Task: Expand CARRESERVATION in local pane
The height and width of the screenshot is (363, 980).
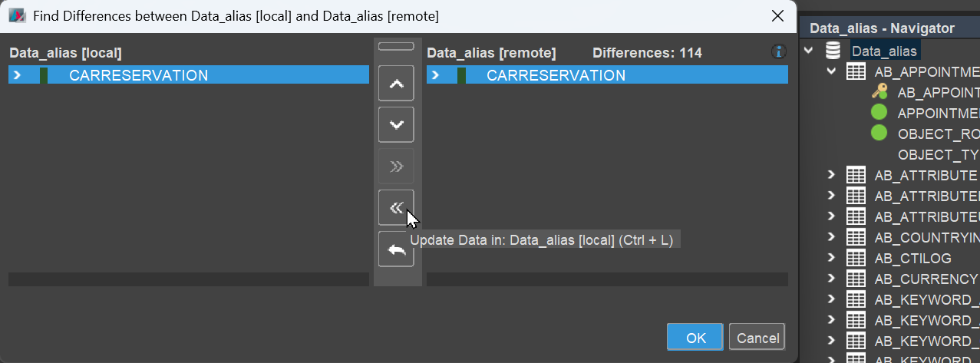Action: tap(17, 75)
